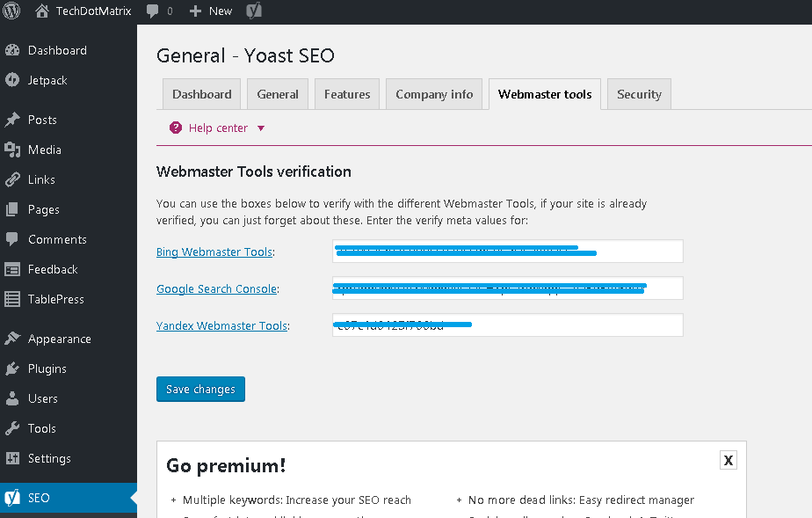Close the Go premium banner
812x518 pixels.
click(x=728, y=460)
